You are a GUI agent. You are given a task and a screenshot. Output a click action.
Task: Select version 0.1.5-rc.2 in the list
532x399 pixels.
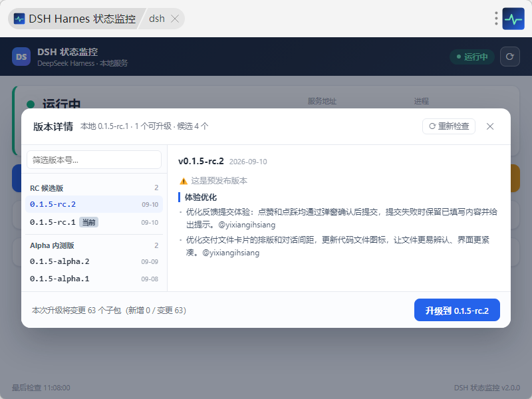coord(94,204)
